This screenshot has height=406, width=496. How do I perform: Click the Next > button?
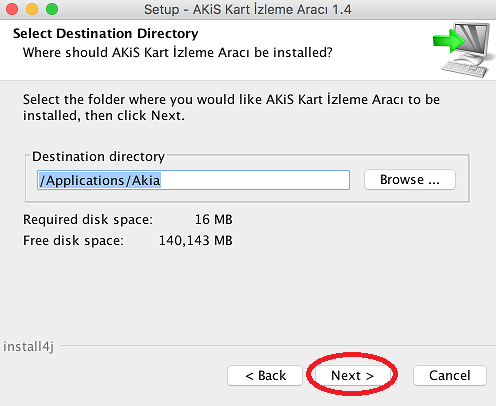tap(352, 376)
